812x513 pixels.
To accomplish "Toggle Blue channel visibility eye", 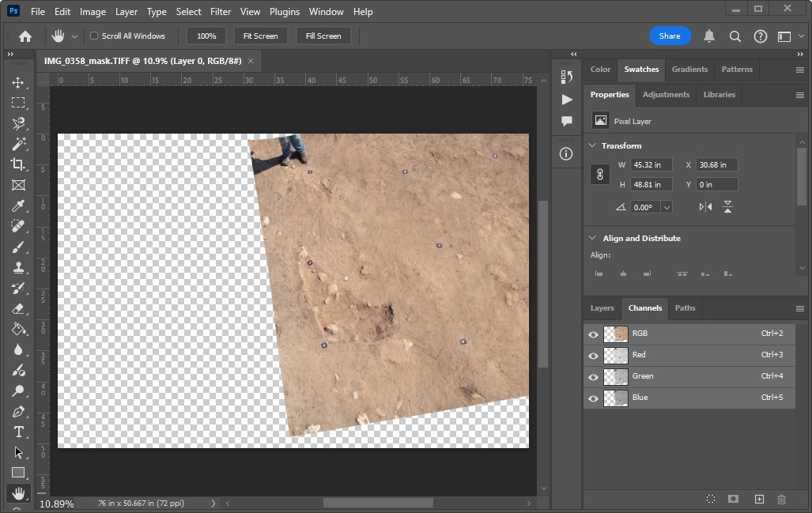I will (593, 398).
